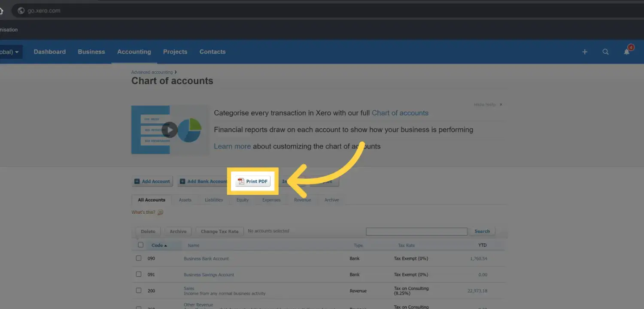Viewport: 644px width, 309px height.
Task: Tick checkbox for account 091
Action: pos(139,274)
